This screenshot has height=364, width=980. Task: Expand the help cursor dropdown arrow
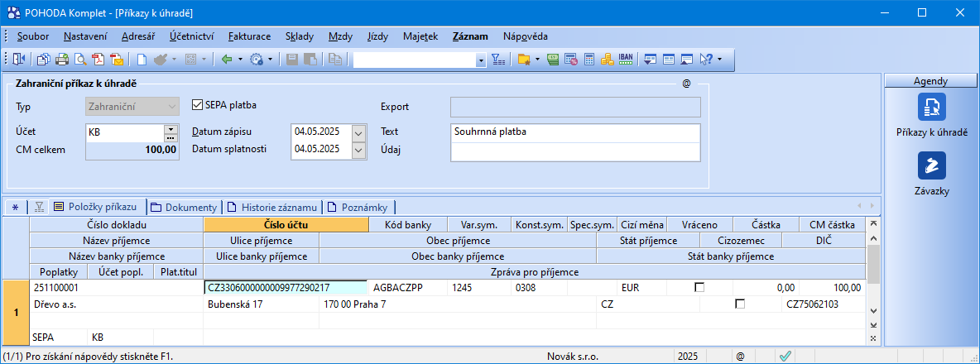coord(719,60)
